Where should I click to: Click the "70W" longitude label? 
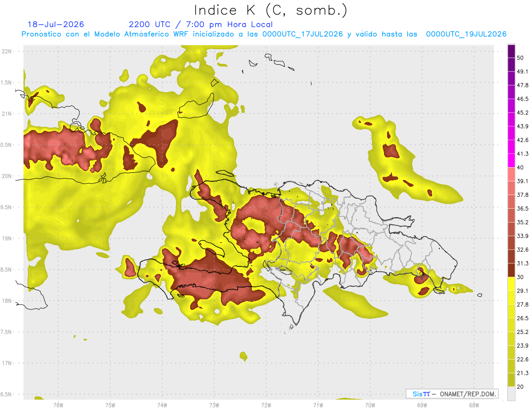pyautogui.click(x=370, y=405)
